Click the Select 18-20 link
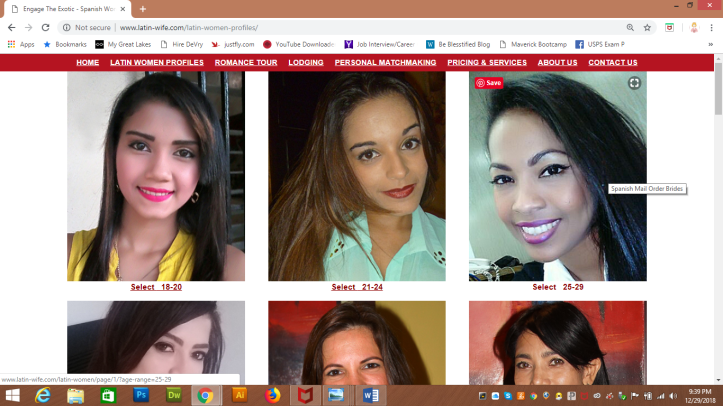Viewport: 723px width, 406px height. point(156,287)
